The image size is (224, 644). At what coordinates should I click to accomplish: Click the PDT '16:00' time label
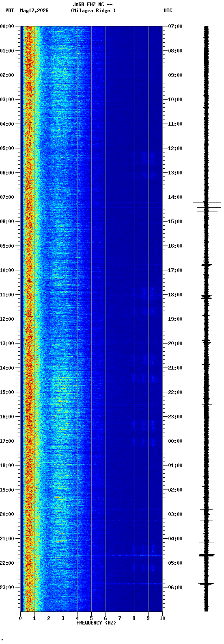coord(7,417)
